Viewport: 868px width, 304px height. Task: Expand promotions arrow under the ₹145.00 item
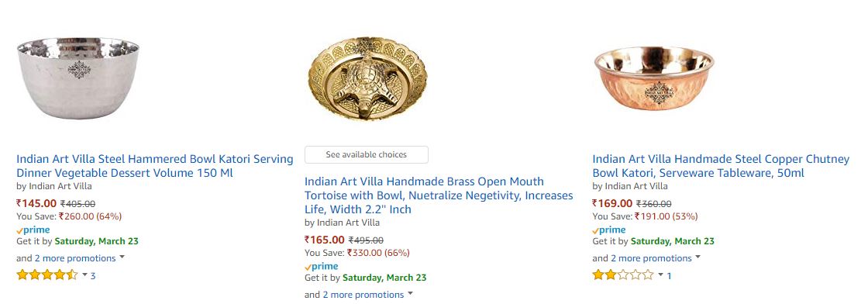[122, 257]
